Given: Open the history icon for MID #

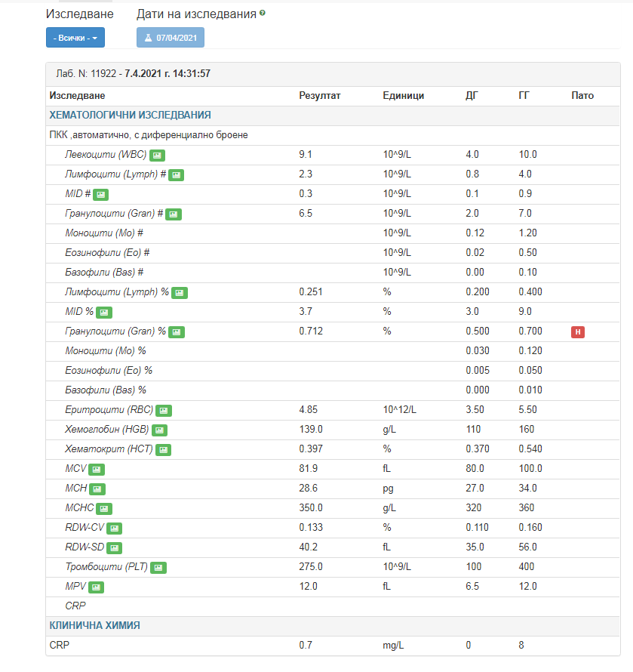Looking at the screenshot, I should coord(100,194).
